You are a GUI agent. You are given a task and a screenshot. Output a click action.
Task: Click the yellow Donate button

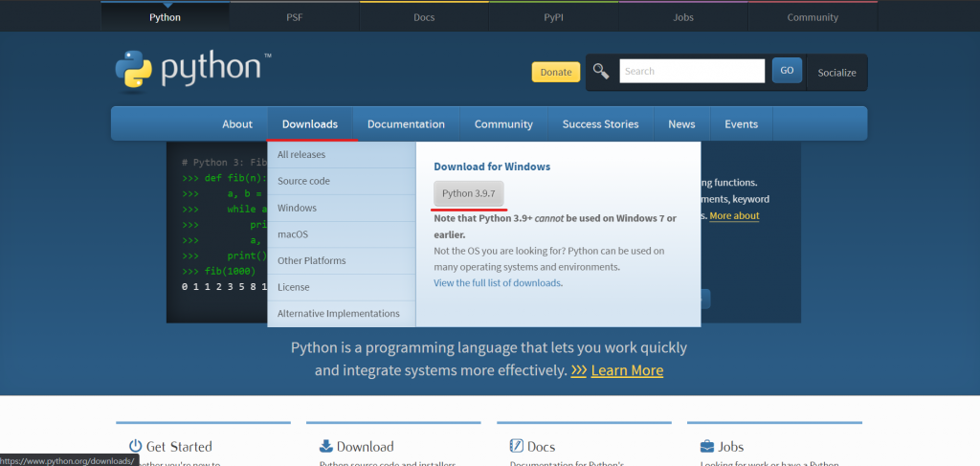click(556, 72)
